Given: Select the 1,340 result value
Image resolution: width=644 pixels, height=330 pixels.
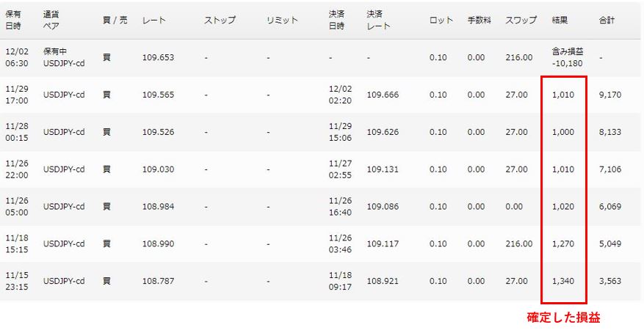Looking at the screenshot, I should tap(563, 281).
